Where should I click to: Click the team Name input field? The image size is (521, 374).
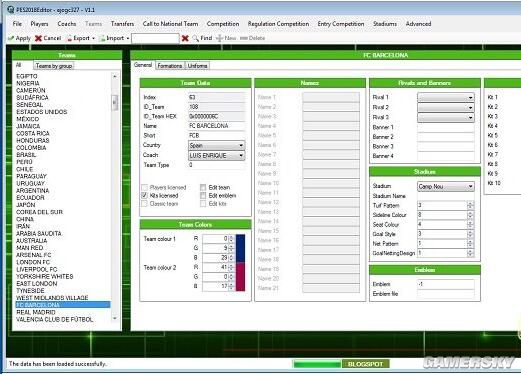point(216,126)
